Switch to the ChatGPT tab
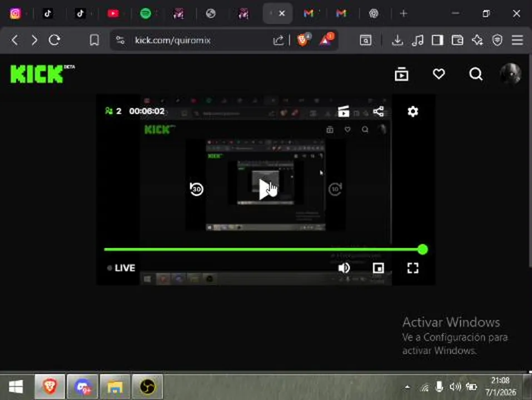This screenshot has width=532, height=400. click(x=374, y=13)
